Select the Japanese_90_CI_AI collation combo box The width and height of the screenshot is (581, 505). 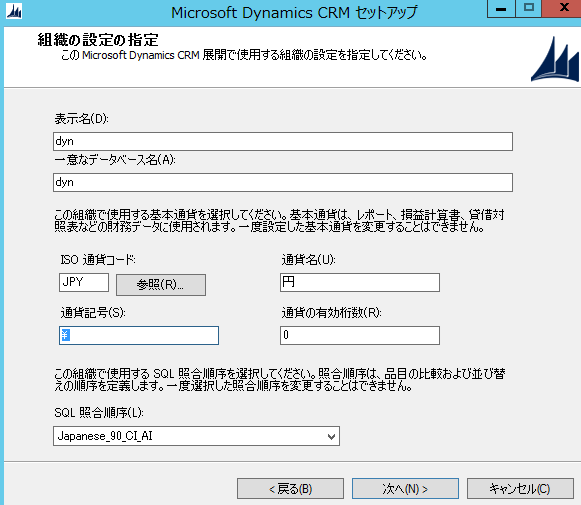(x=196, y=436)
